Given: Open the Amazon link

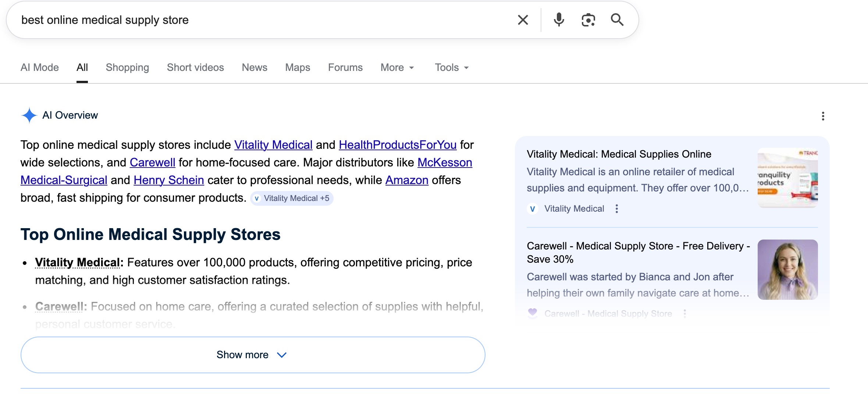Looking at the screenshot, I should tap(407, 180).
